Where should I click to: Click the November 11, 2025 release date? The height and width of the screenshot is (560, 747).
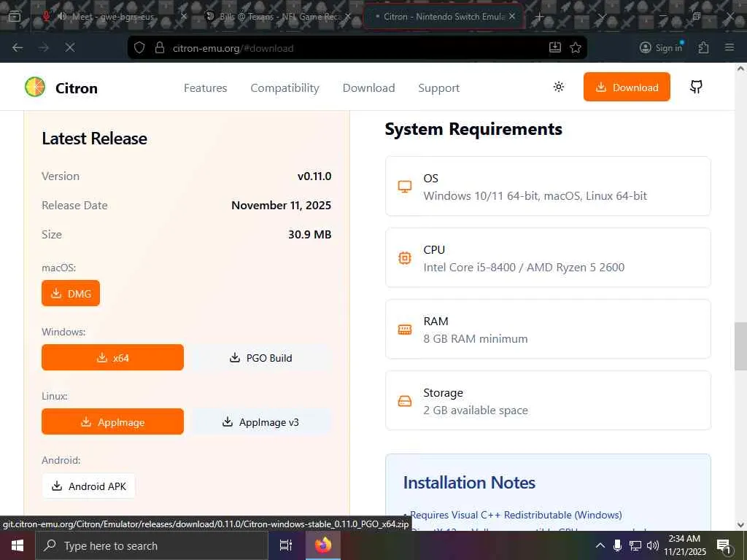(281, 205)
